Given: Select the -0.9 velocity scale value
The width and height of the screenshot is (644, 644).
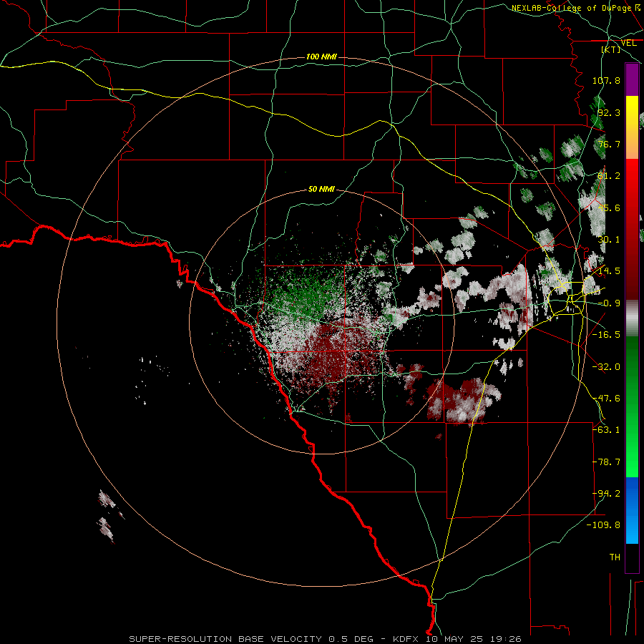Looking at the screenshot, I should click(x=609, y=303).
